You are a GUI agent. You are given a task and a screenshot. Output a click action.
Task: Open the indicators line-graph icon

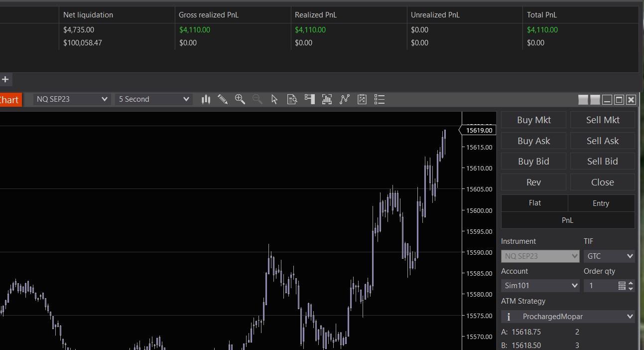[x=345, y=99]
